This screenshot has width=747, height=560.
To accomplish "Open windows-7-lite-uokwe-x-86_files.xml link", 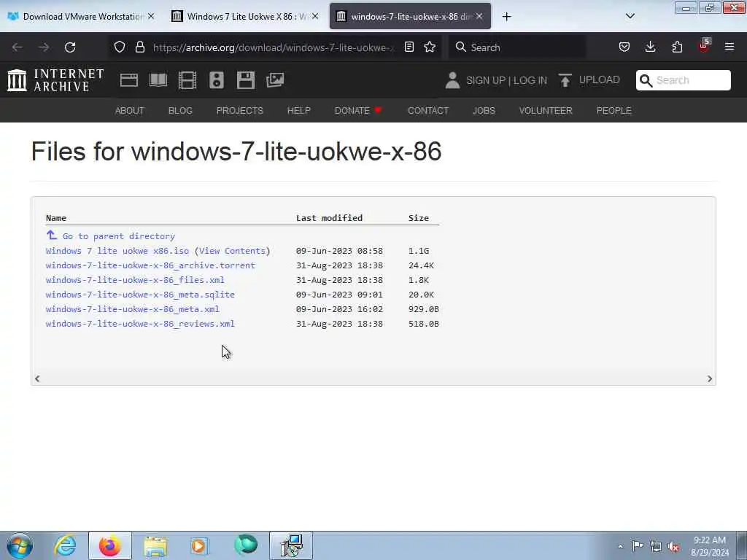I will tap(135, 280).
